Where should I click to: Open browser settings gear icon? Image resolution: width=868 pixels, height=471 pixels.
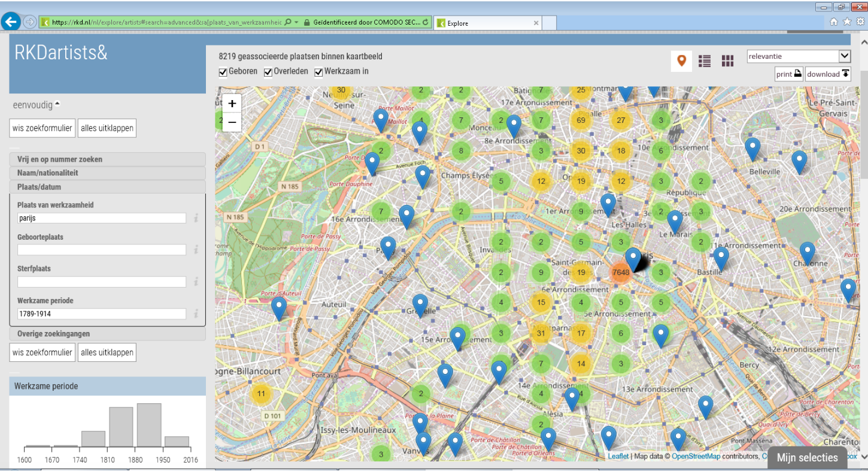(x=860, y=22)
